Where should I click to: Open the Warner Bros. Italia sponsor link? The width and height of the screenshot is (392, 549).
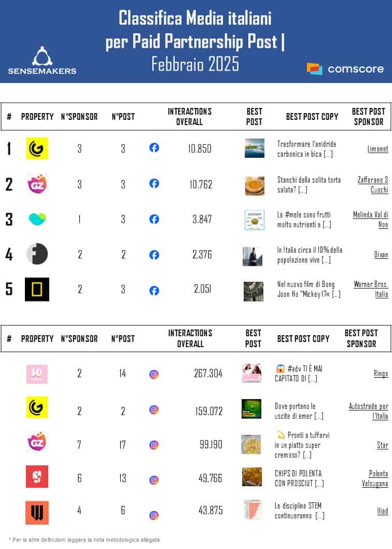[370, 290]
